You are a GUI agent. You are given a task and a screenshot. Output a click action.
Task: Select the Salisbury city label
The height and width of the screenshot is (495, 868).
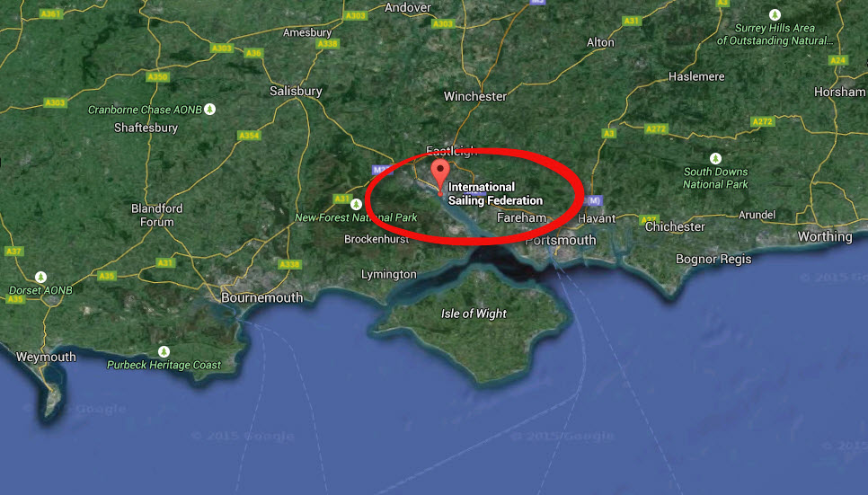(296, 91)
